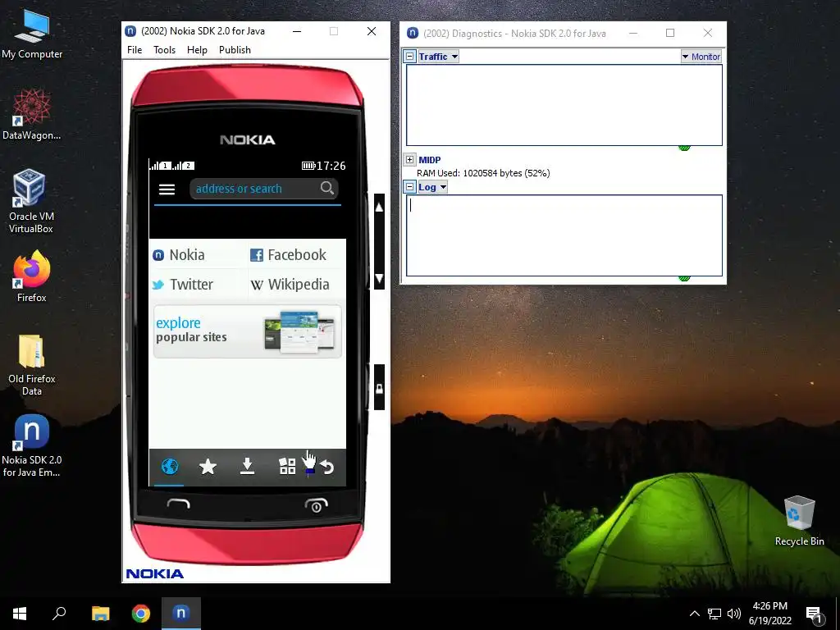Click the SIM 1 signal indicator
840x630 pixels.
click(160, 166)
